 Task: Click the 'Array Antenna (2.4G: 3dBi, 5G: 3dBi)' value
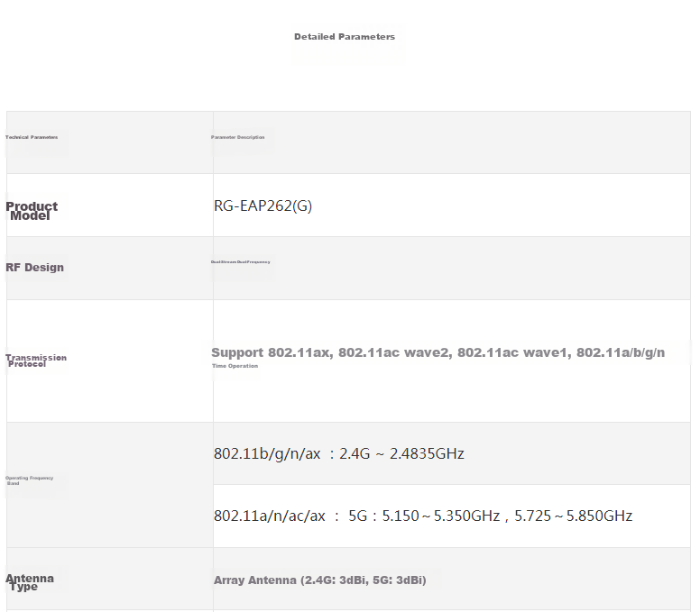pyautogui.click(x=320, y=580)
